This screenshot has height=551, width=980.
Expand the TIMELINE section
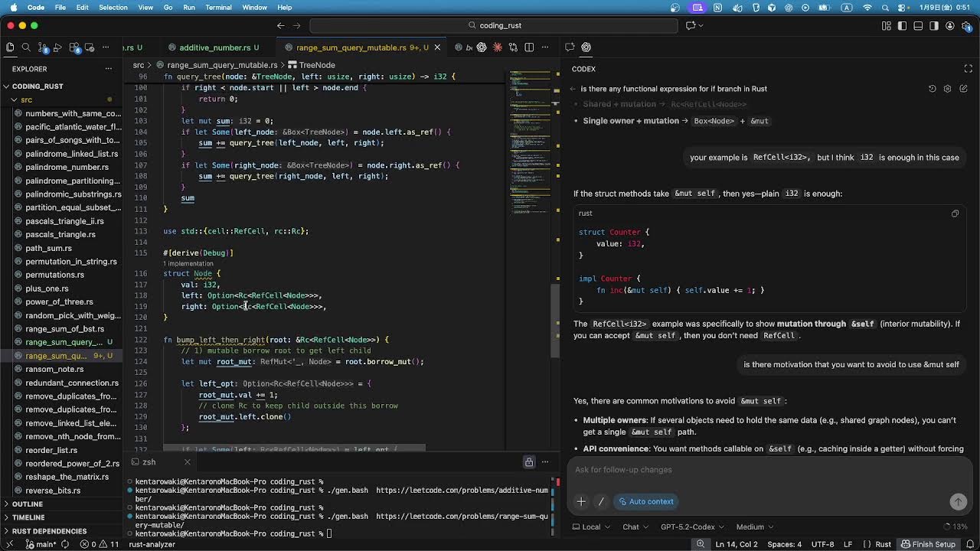[61, 517]
